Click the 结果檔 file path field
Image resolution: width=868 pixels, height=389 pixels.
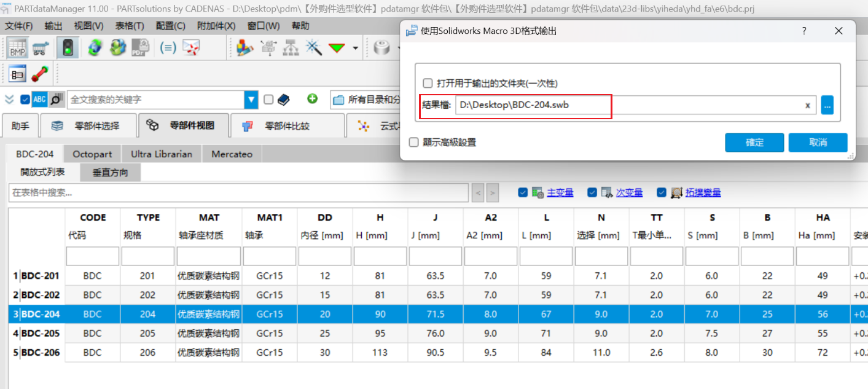click(636, 105)
